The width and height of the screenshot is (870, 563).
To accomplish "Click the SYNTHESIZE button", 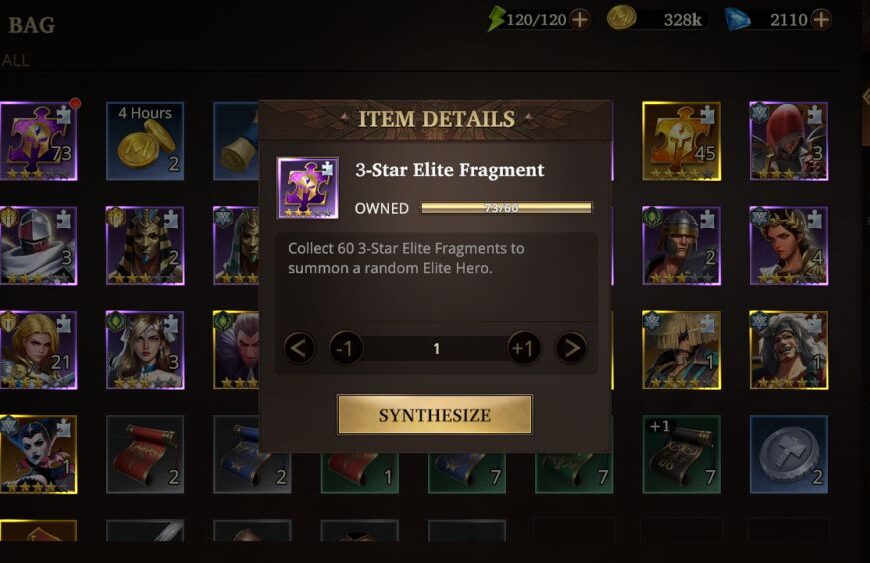I will 434,414.
